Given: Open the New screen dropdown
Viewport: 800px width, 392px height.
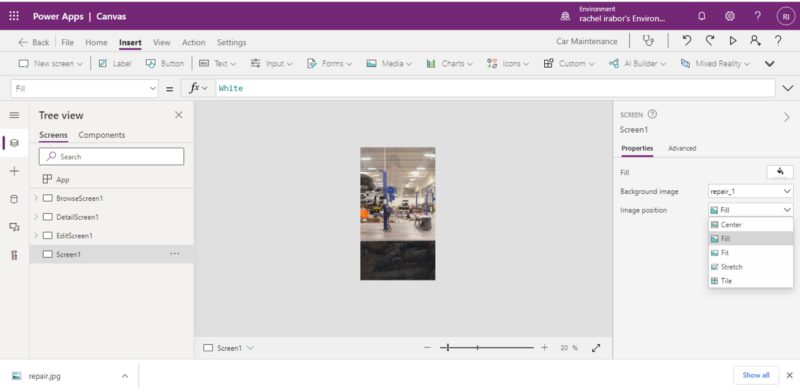Looking at the screenshot, I should (51, 64).
